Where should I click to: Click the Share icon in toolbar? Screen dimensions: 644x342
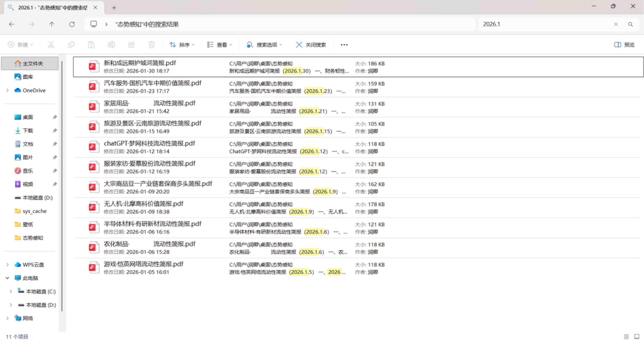131,45
